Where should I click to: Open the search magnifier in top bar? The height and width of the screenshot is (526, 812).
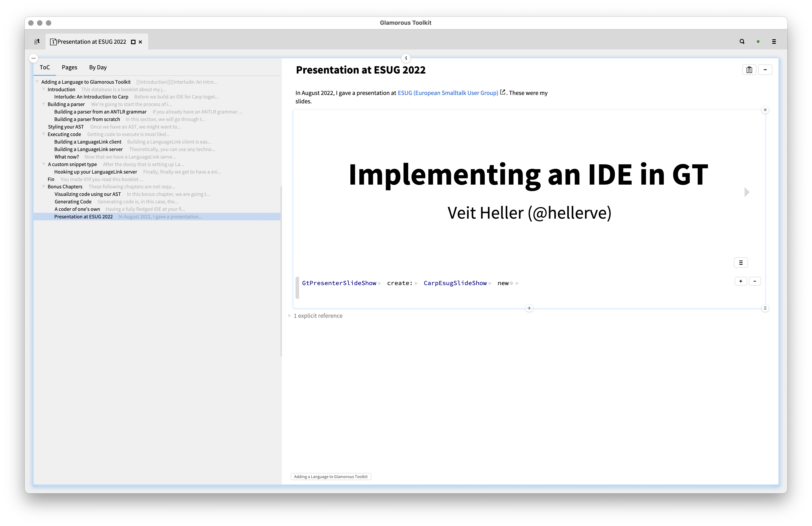click(742, 41)
